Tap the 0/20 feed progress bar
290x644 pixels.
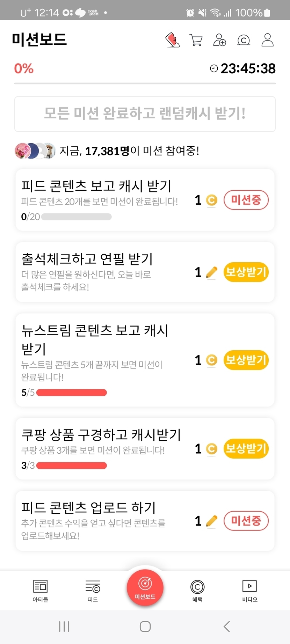coord(76,217)
